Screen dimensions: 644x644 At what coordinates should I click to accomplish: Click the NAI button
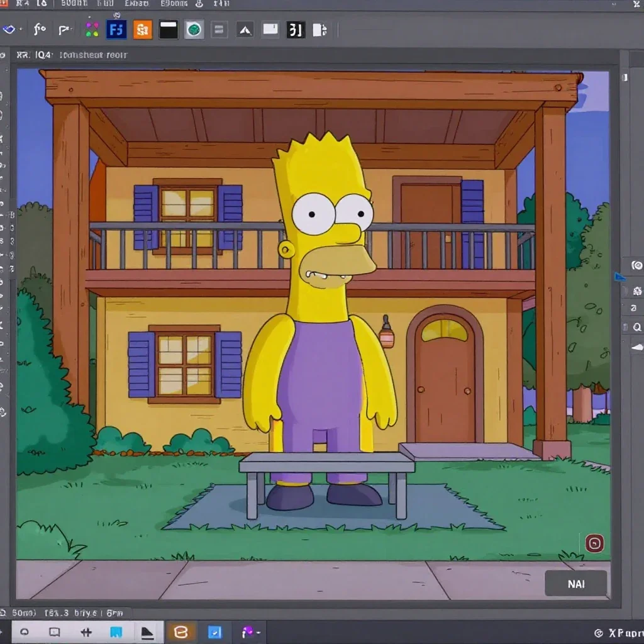[576, 584]
